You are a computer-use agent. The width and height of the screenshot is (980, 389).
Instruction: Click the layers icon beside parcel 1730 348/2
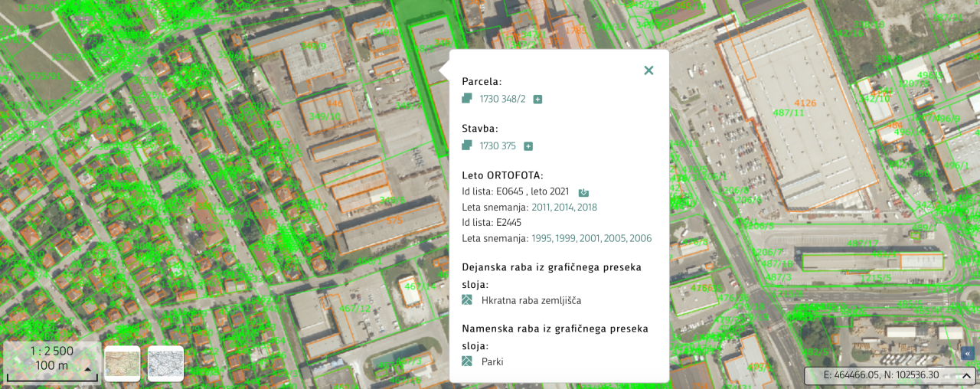(467, 99)
